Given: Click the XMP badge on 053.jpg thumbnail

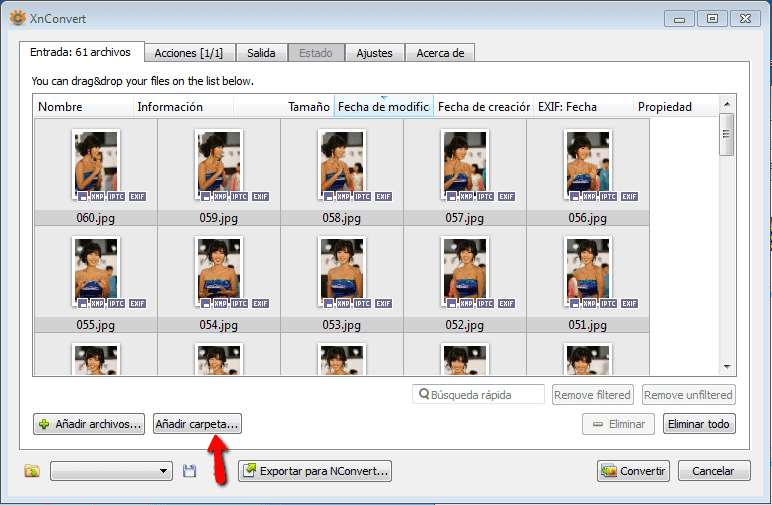Looking at the screenshot, I should pyautogui.click(x=343, y=303).
